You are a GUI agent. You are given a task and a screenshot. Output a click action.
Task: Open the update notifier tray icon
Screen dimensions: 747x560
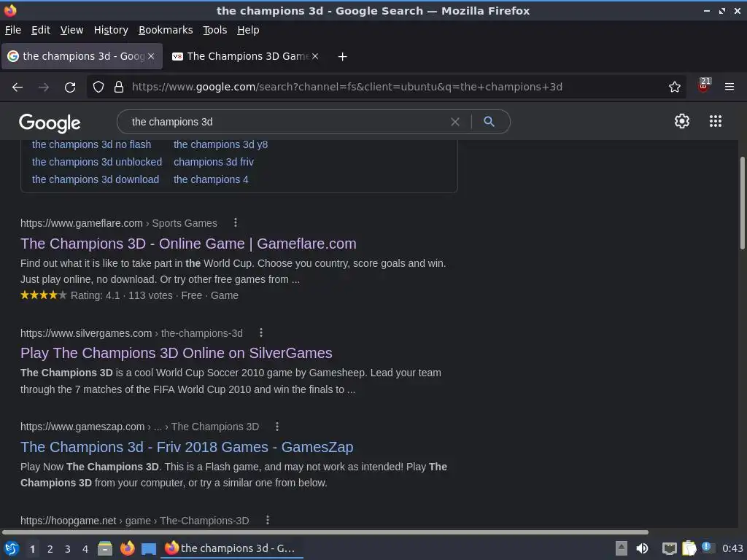click(707, 548)
